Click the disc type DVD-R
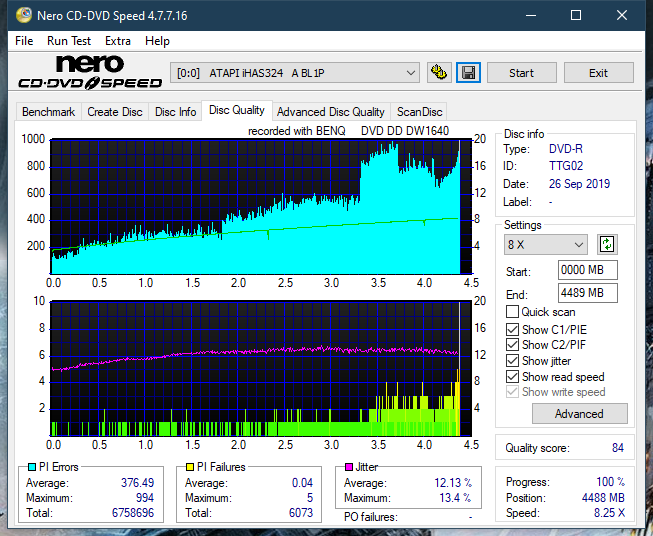The width and height of the screenshot is (653, 536). (566, 149)
